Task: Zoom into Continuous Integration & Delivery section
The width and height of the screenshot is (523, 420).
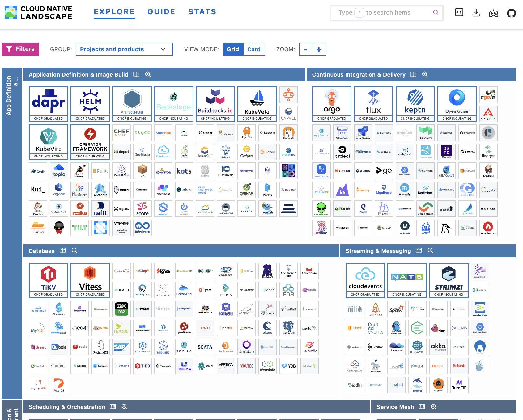Action: point(425,74)
